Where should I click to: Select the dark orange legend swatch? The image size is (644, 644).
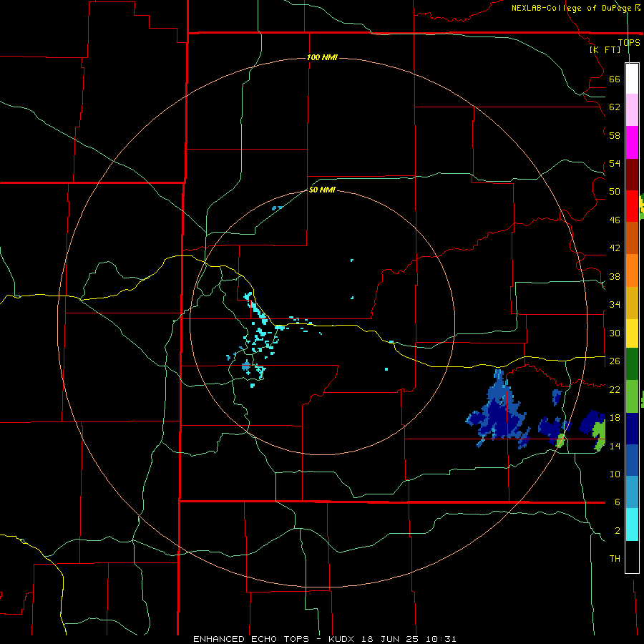632,238
